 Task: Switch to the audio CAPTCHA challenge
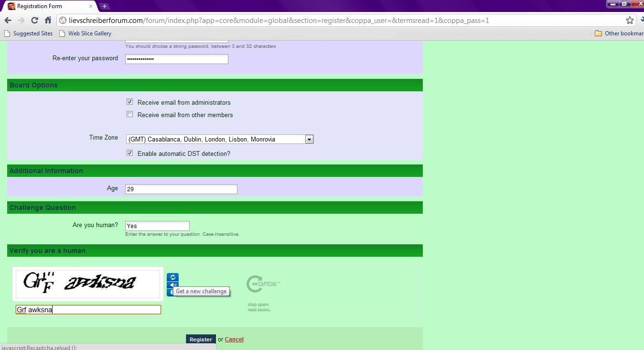tap(172, 285)
